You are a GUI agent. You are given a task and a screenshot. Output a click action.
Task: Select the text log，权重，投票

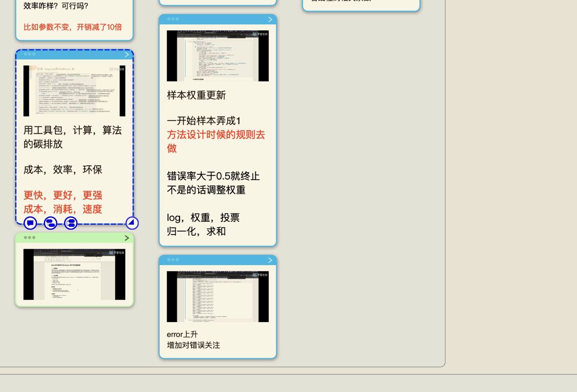click(x=203, y=217)
